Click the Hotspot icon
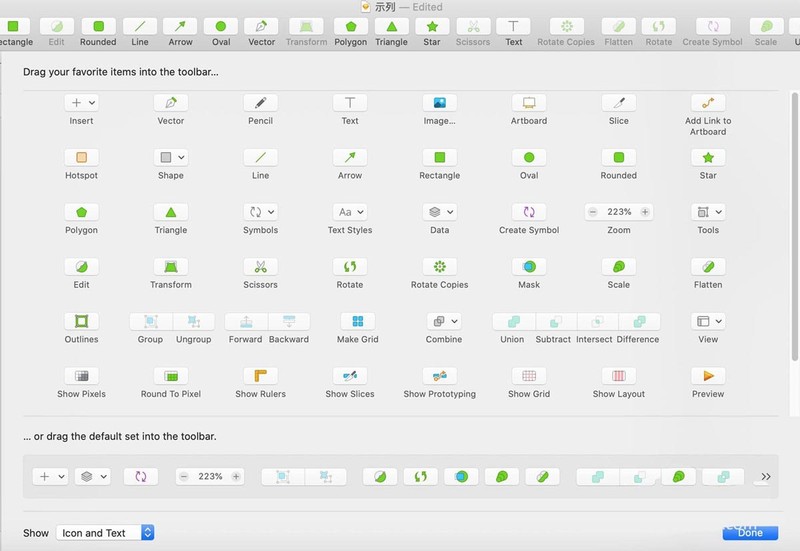The height and width of the screenshot is (551, 800). point(81,158)
